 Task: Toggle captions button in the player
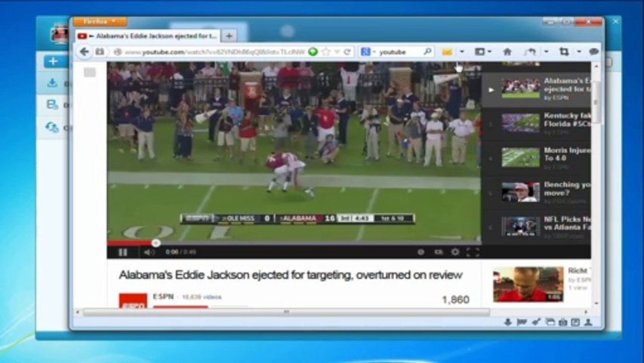438,252
